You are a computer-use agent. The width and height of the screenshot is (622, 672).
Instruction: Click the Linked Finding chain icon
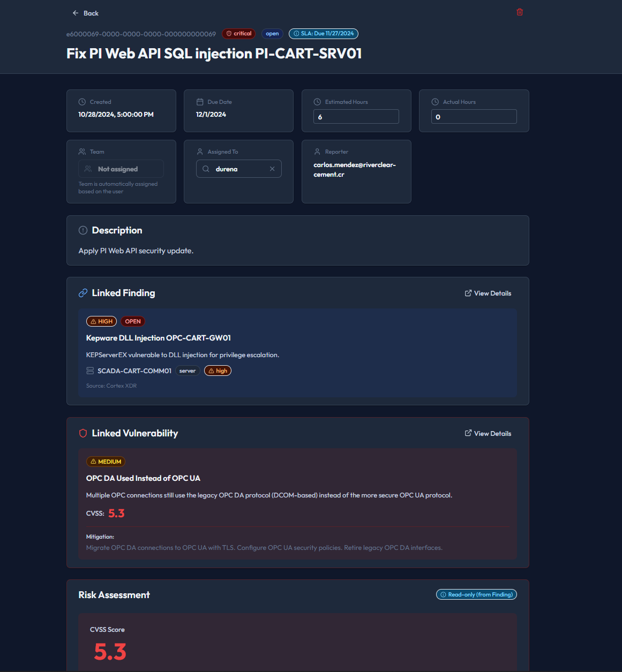click(x=83, y=293)
